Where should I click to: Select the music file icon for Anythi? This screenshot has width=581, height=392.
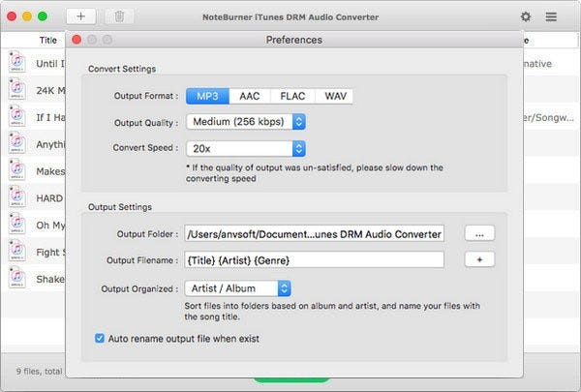click(17, 143)
